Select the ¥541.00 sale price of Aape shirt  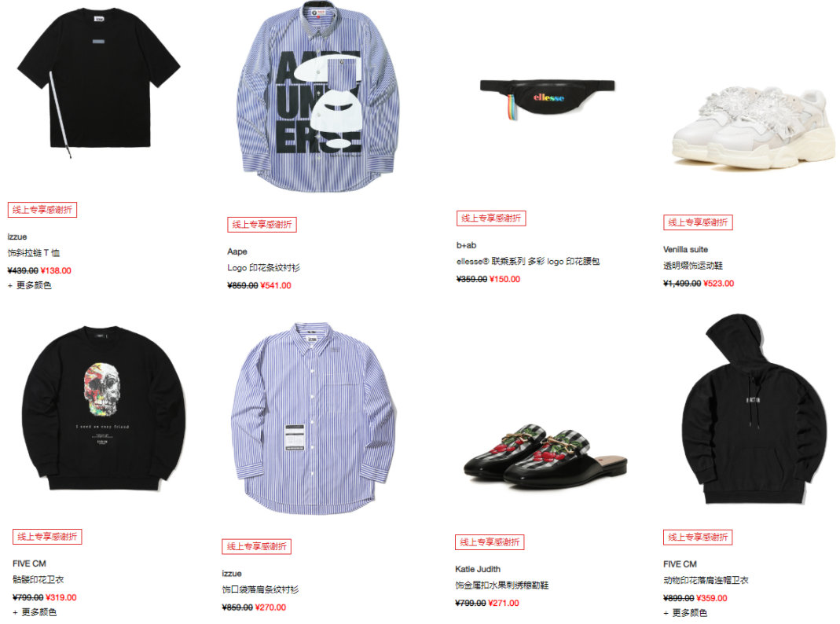click(x=276, y=285)
